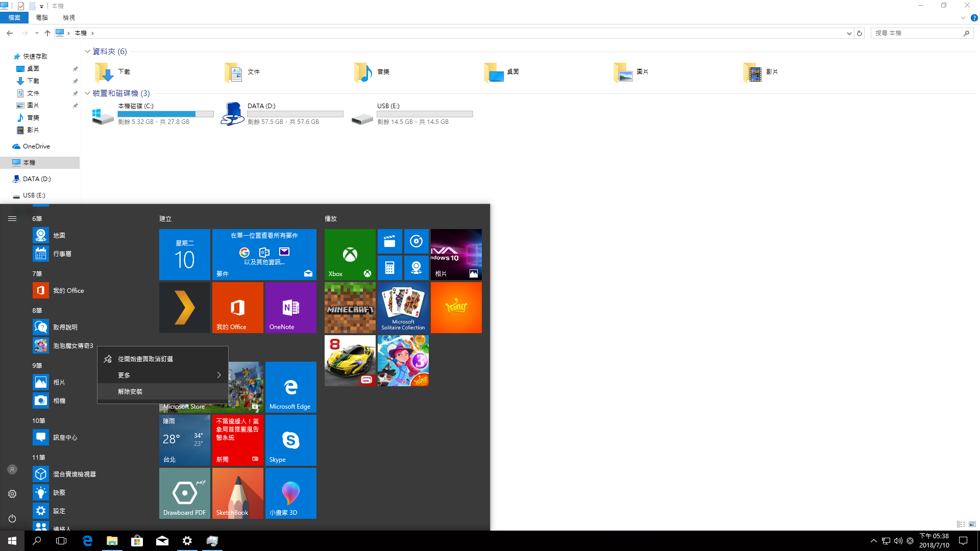Image resolution: width=980 pixels, height=551 pixels.
Task: Open the Mail taskbar icon
Action: pyautogui.click(x=162, y=541)
